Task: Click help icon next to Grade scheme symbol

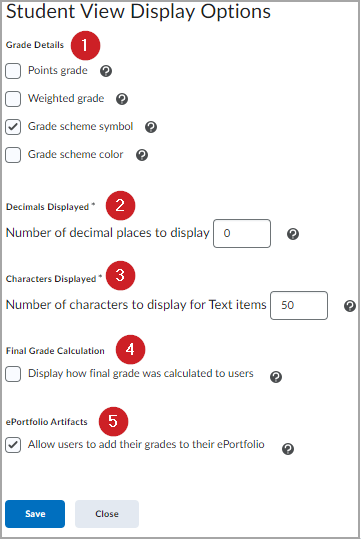Action: click(x=151, y=127)
